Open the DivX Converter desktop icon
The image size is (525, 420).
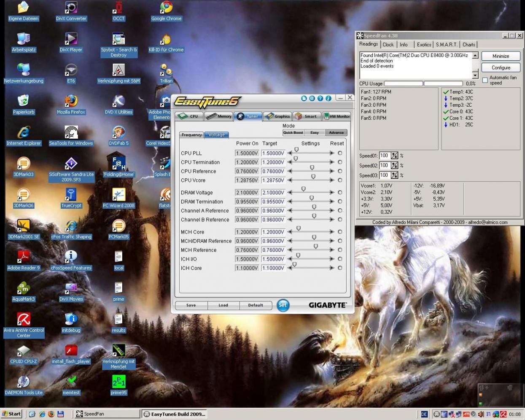pos(71,8)
